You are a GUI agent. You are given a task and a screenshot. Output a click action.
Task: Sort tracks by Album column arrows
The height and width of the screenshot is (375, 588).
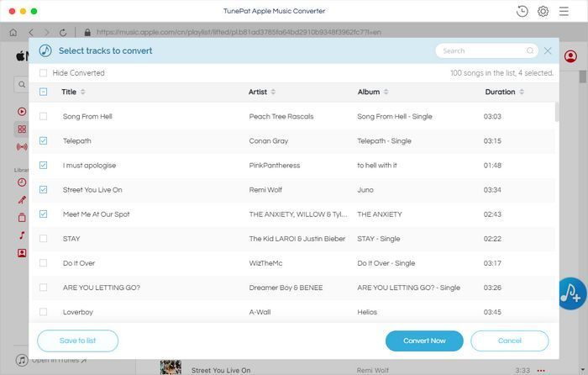386,92
